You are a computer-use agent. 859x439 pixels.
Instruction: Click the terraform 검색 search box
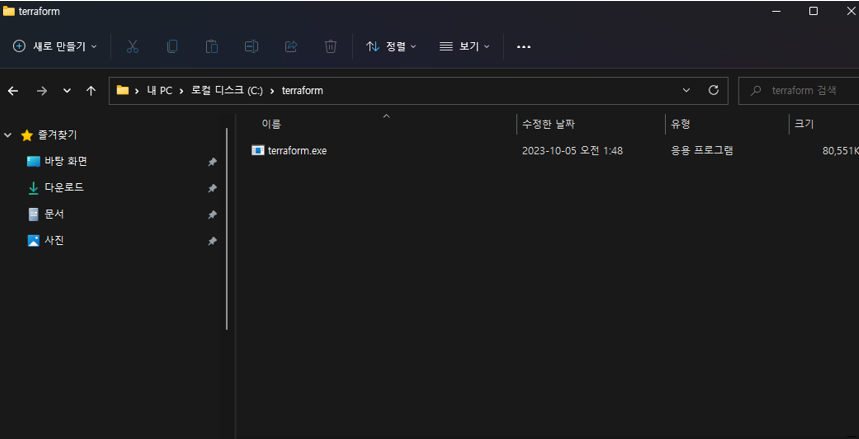tap(799, 91)
